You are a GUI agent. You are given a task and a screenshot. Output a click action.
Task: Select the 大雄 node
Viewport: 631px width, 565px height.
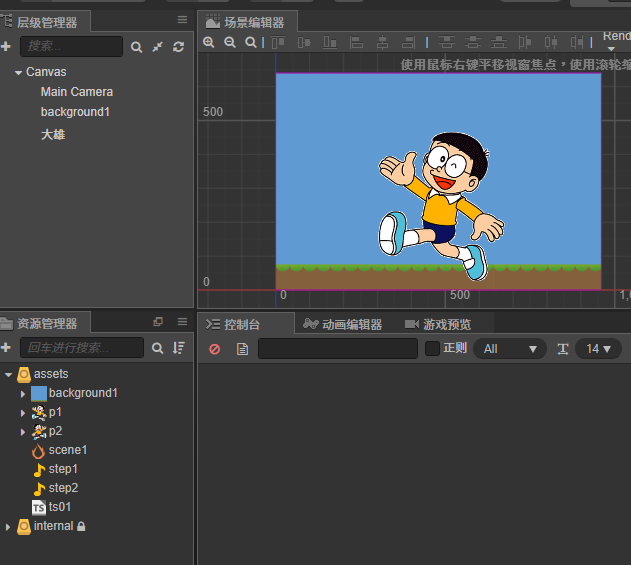click(x=53, y=134)
